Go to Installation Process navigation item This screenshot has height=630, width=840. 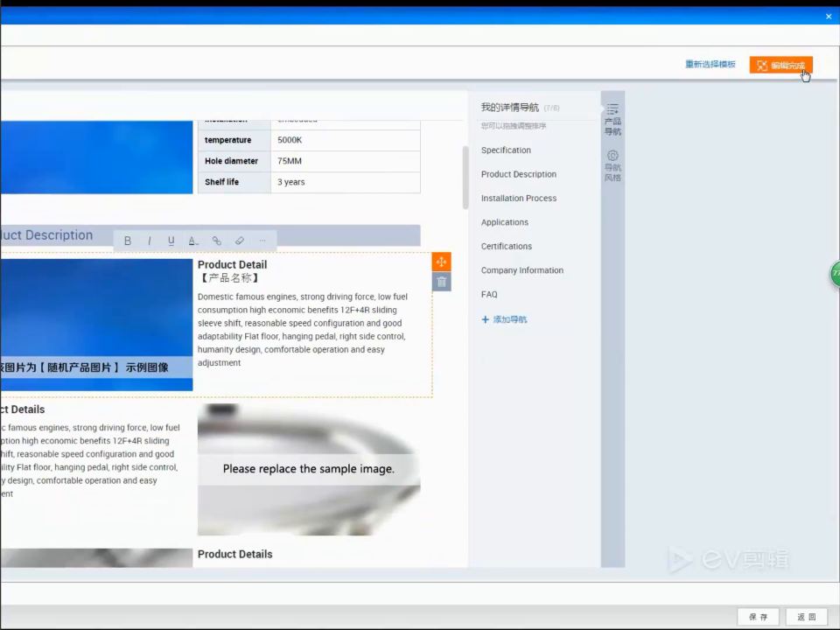point(519,199)
